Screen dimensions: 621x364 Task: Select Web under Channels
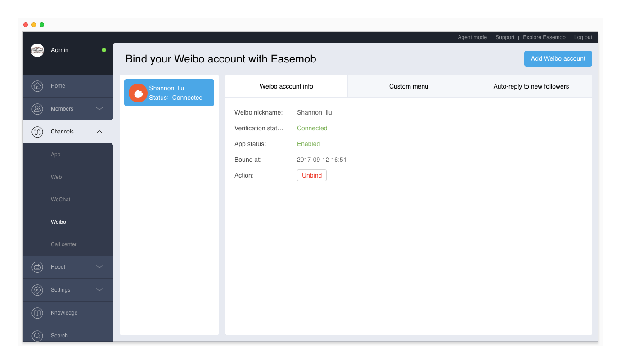(56, 177)
